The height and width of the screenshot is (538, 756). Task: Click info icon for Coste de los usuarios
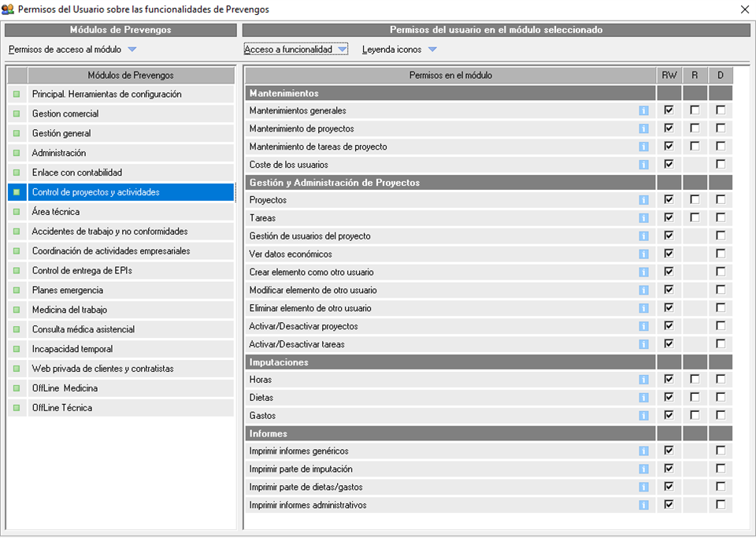(x=643, y=165)
